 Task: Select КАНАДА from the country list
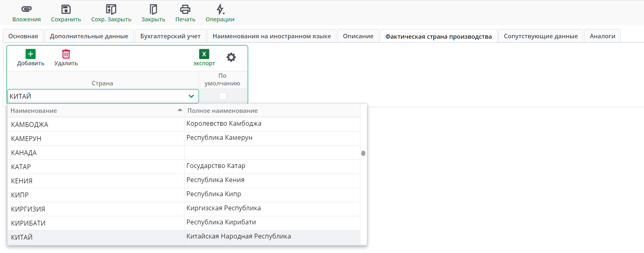click(x=24, y=153)
